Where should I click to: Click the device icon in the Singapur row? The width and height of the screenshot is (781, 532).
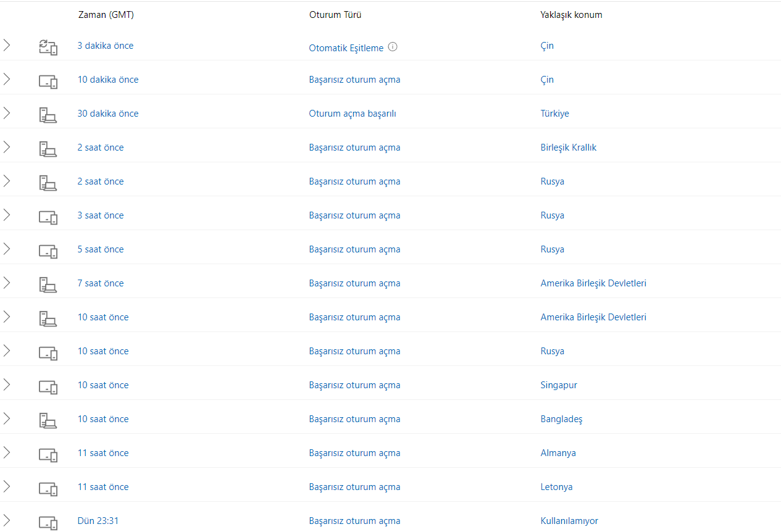(x=48, y=386)
